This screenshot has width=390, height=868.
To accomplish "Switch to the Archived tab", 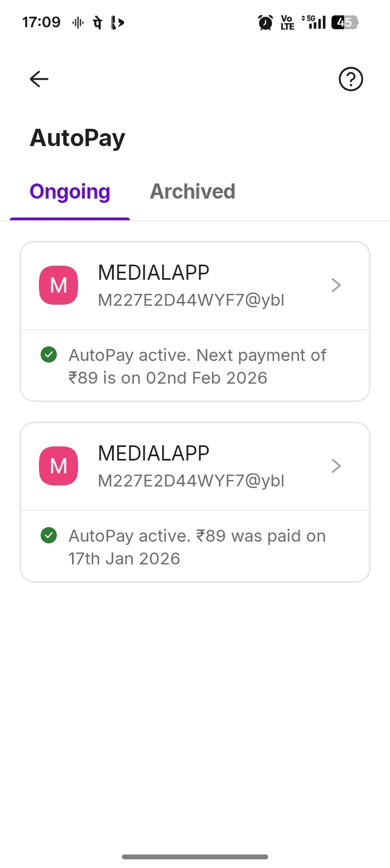I will pyautogui.click(x=192, y=192).
